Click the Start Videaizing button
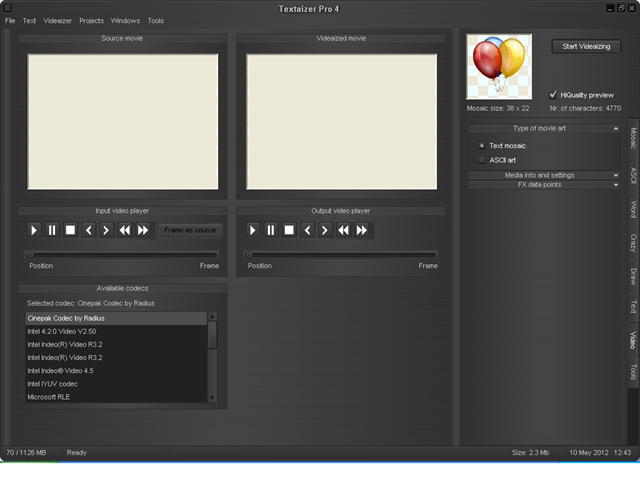Image resolution: width=640 pixels, height=480 pixels. [x=586, y=46]
